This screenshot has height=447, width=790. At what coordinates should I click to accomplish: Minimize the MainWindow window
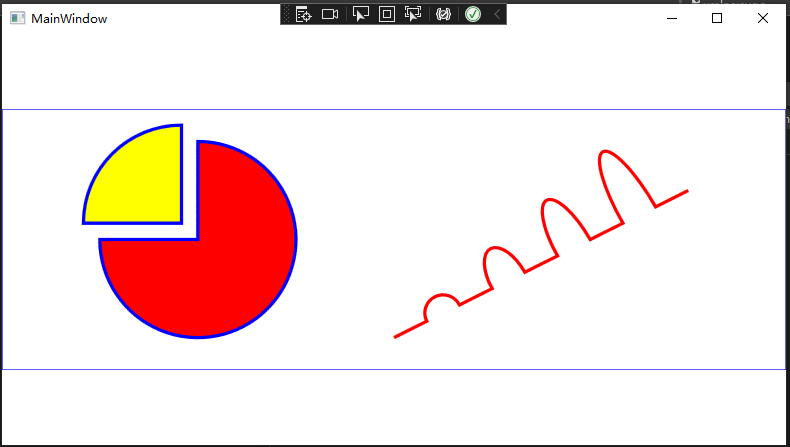click(x=672, y=19)
